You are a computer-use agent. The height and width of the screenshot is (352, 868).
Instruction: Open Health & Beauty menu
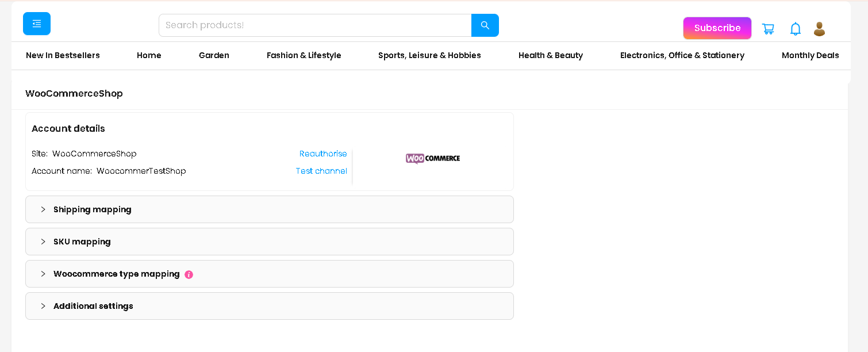(x=551, y=55)
